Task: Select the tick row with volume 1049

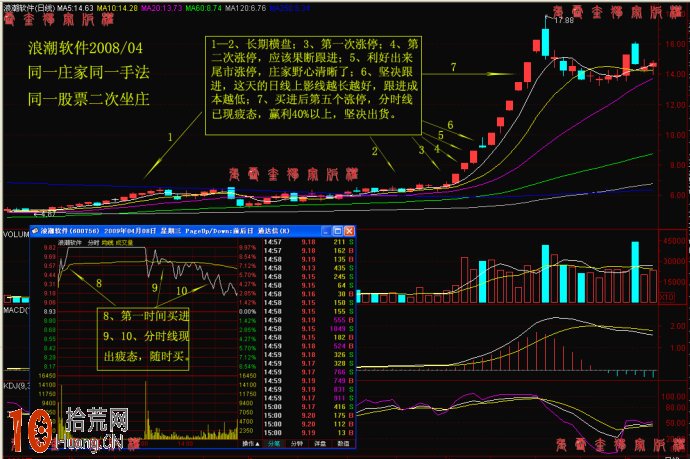Action: coord(308,329)
